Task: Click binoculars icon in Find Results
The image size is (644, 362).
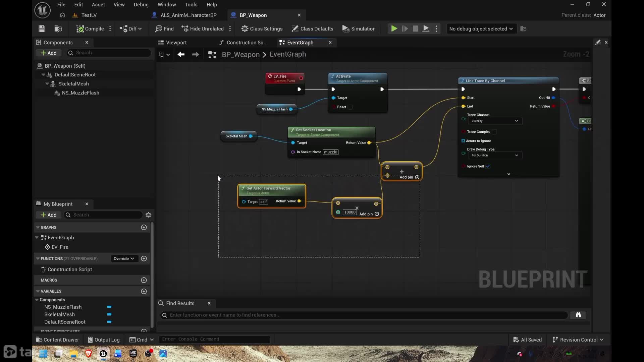Action: 578,315
